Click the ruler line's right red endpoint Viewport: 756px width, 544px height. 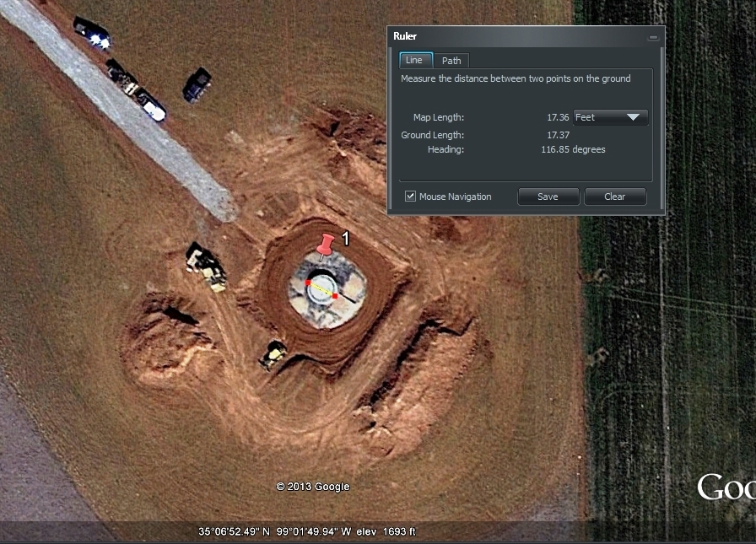(335, 296)
